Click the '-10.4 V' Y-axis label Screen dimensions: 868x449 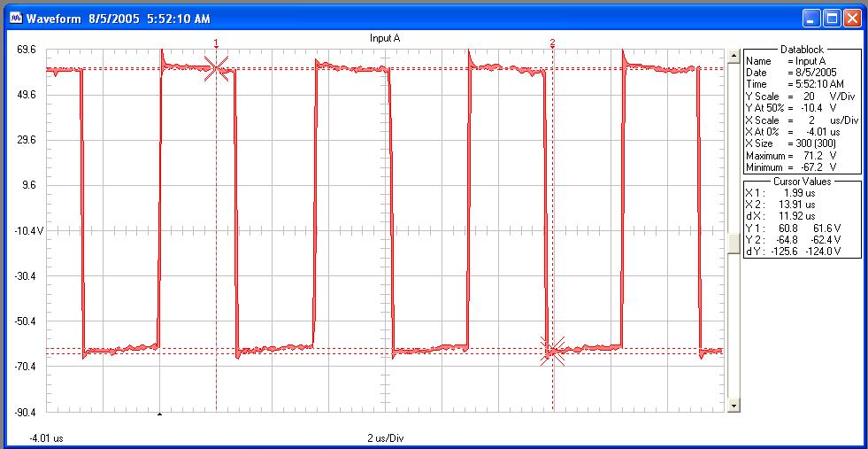(x=28, y=230)
